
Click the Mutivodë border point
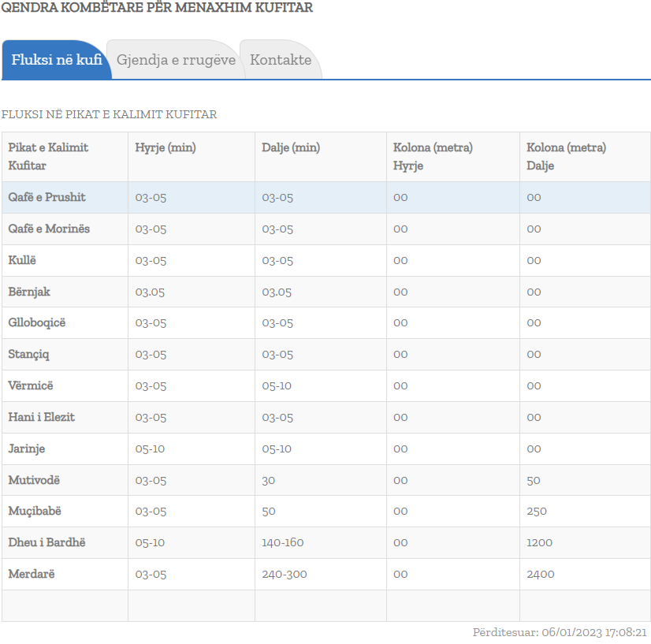pyautogui.click(x=34, y=480)
